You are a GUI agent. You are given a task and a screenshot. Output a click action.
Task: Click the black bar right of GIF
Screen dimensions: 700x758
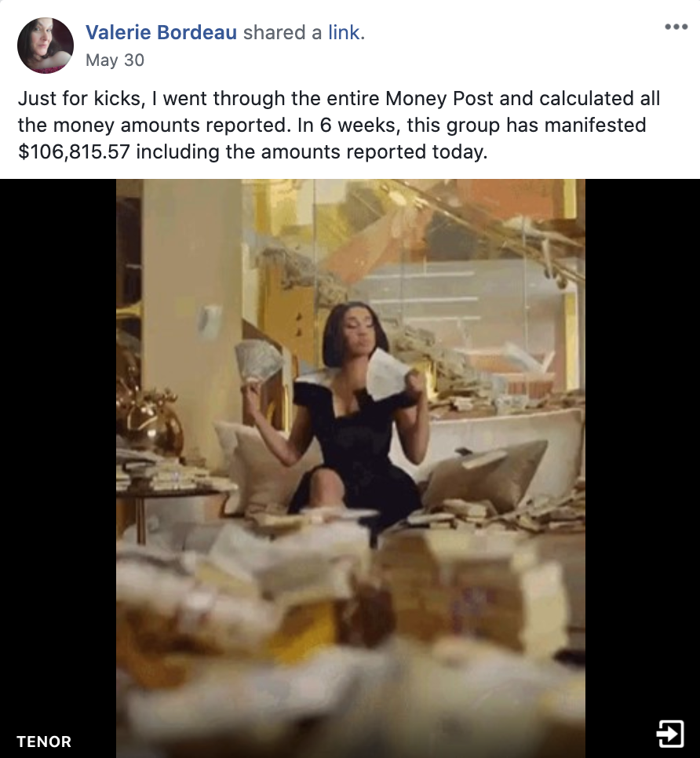click(643, 468)
